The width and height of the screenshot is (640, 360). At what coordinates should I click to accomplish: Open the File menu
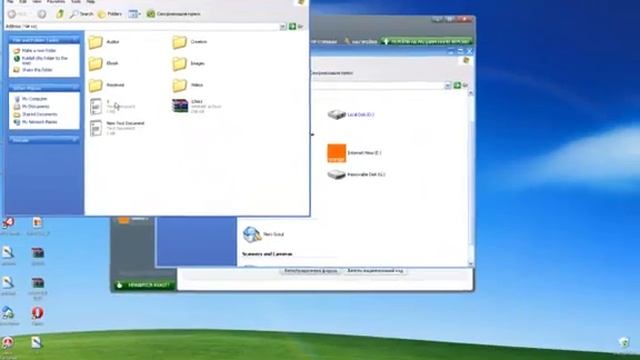pos(10,2)
